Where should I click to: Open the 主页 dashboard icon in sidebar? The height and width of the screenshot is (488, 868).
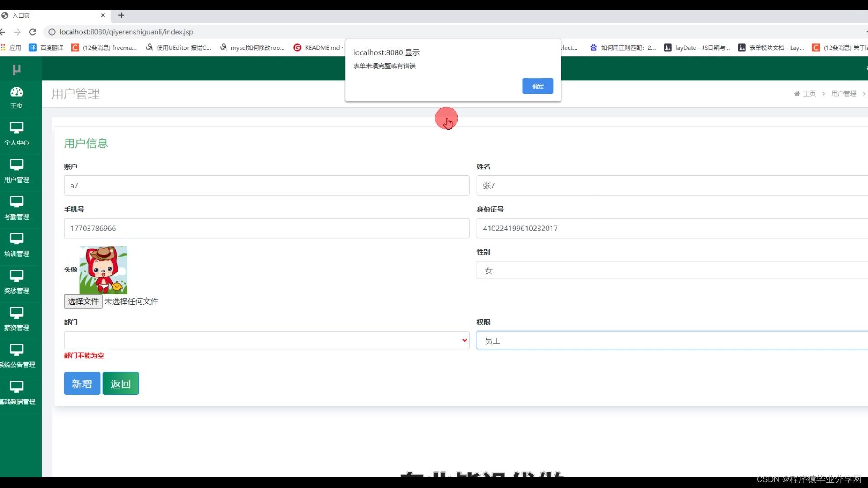point(17,92)
